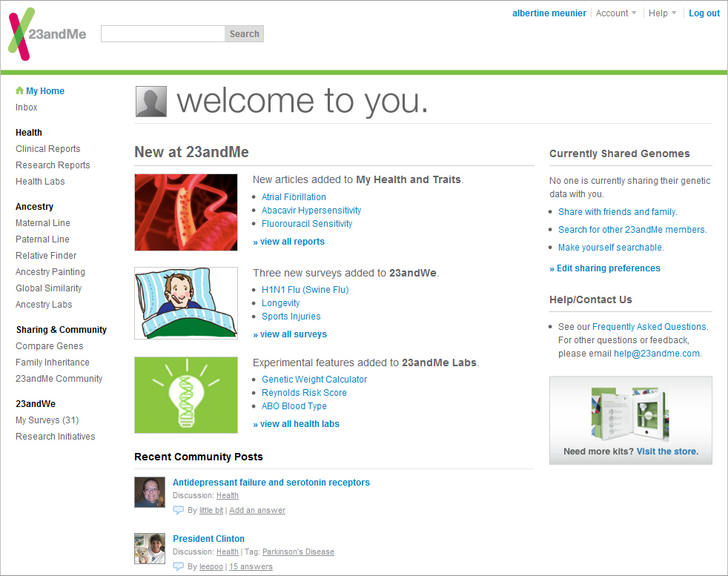Image resolution: width=728 pixels, height=576 pixels.
Task: Click view all health labs
Action: (297, 424)
